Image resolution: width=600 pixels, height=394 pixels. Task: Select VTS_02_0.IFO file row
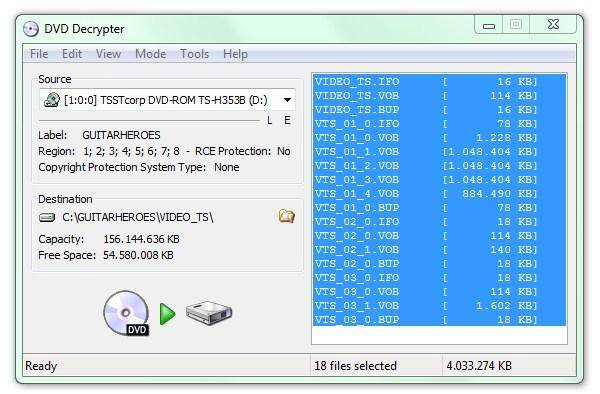[439, 221]
